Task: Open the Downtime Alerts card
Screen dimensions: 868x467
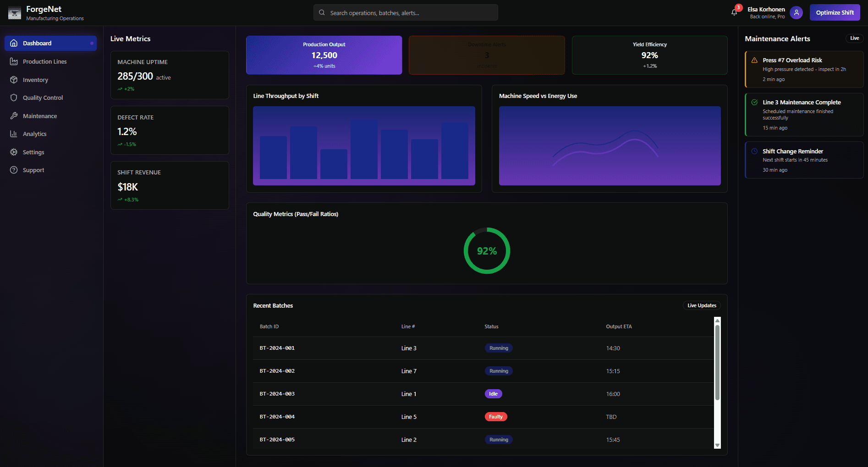Action: 487,55
